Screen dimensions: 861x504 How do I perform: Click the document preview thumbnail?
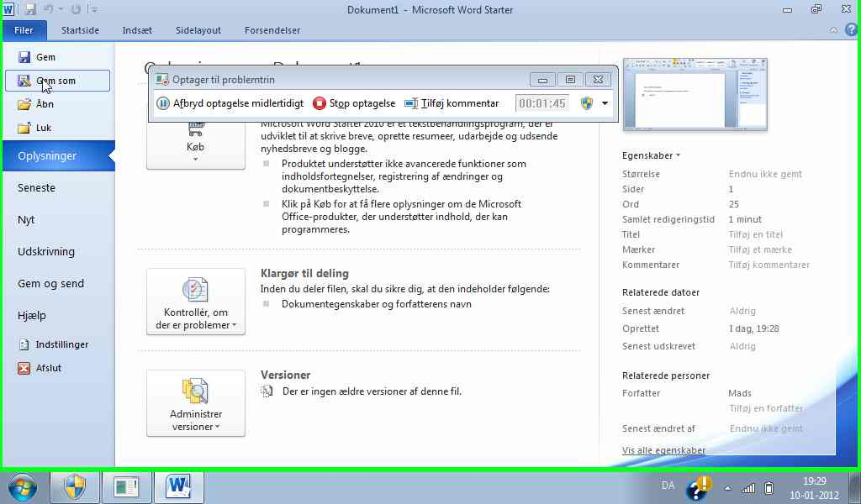tap(695, 95)
